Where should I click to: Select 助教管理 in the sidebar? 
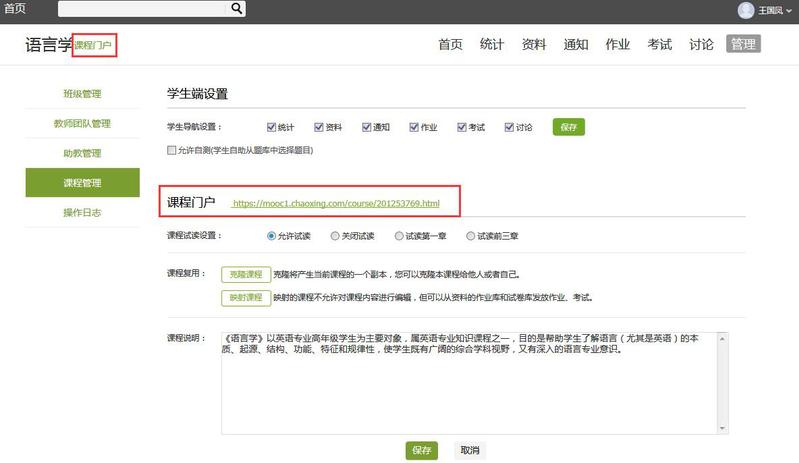coord(83,153)
